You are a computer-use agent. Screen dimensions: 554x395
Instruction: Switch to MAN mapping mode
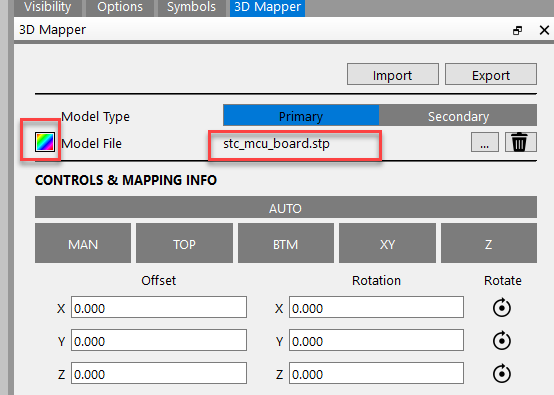83,243
